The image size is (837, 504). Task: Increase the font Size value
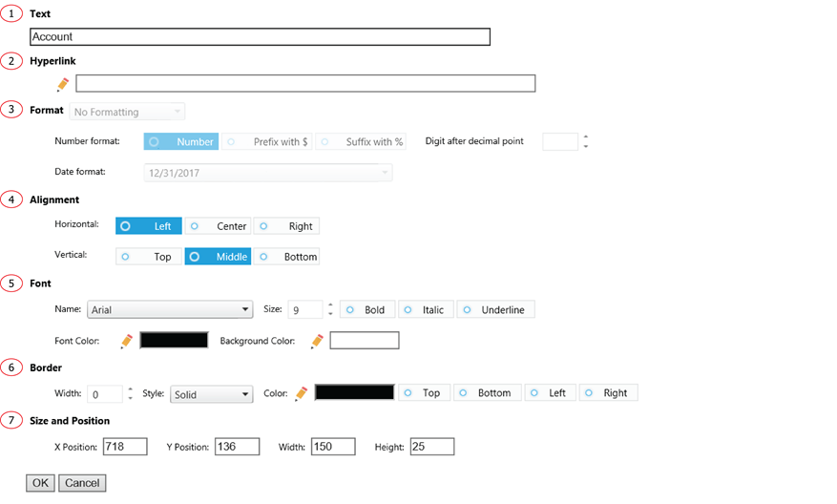tap(330, 305)
